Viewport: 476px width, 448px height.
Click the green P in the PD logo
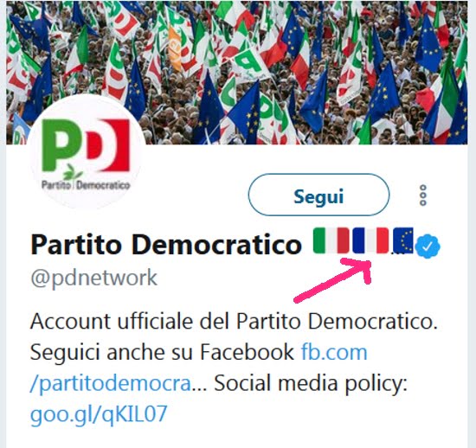coord(62,145)
